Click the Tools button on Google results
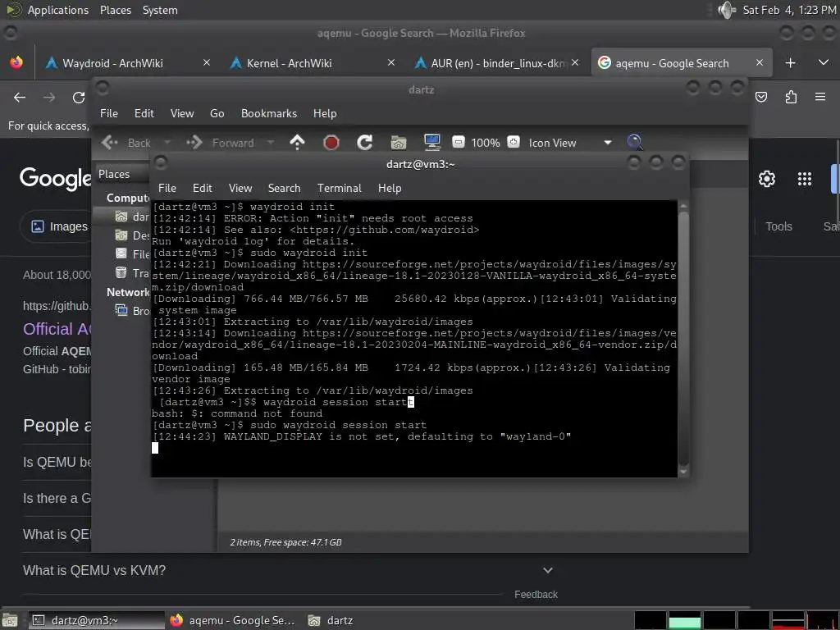Viewport: 840px width, 630px height. click(778, 226)
